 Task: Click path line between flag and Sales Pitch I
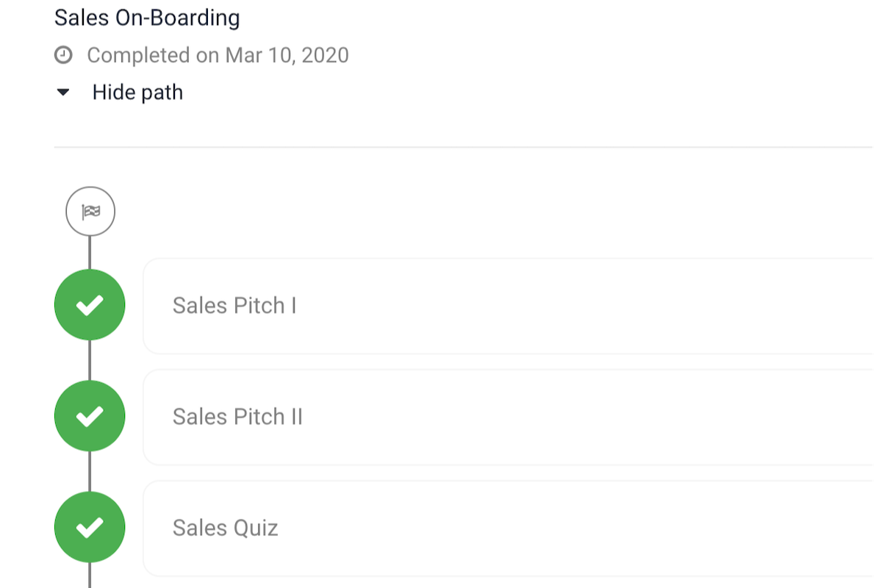coord(90,253)
